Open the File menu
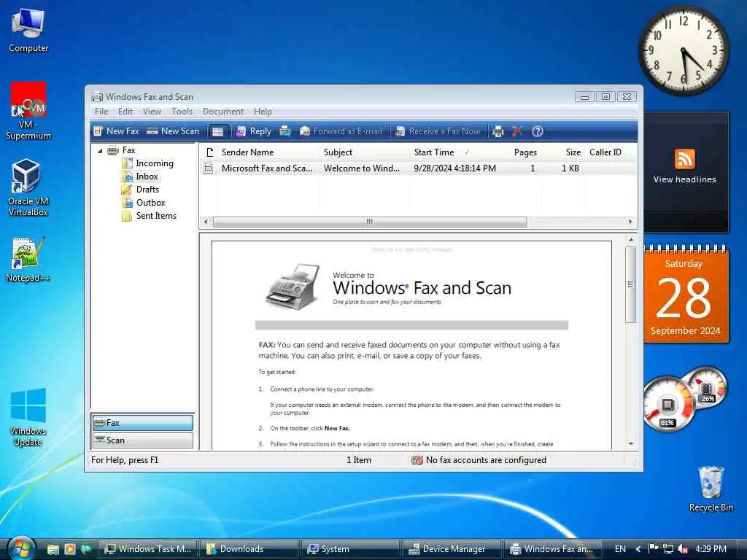747x560 pixels. (101, 112)
